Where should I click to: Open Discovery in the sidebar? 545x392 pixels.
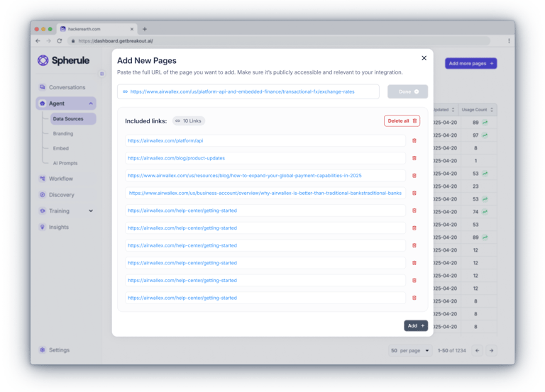coord(62,195)
